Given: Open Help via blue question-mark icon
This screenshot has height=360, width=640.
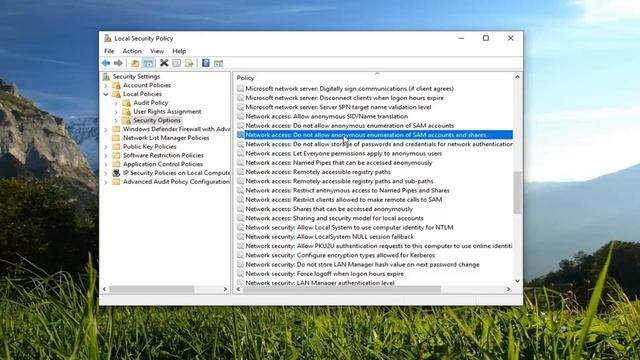Looking at the screenshot, I should click(206, 63).
